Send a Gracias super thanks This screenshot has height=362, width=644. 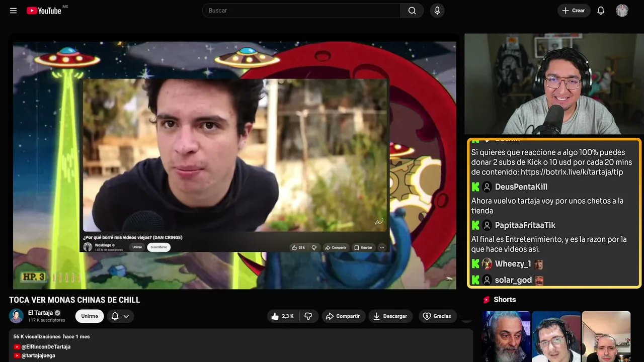[437, 316]
